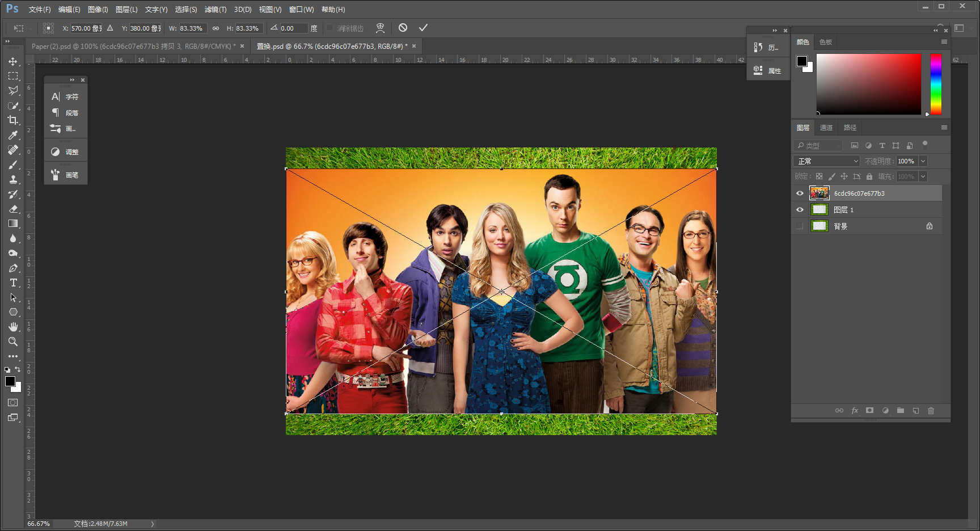Pick a red shade in color field

(x=869, y=85)
